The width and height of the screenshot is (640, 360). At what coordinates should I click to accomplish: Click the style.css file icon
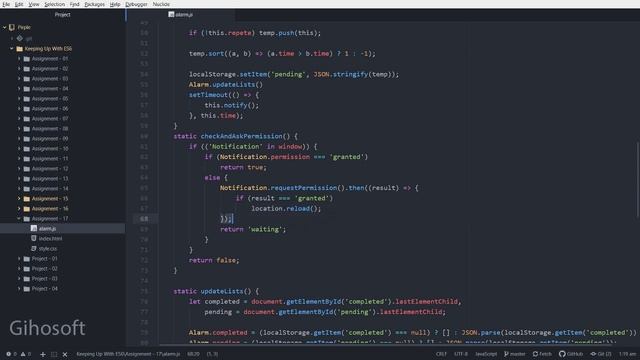(x=34, y=249)
